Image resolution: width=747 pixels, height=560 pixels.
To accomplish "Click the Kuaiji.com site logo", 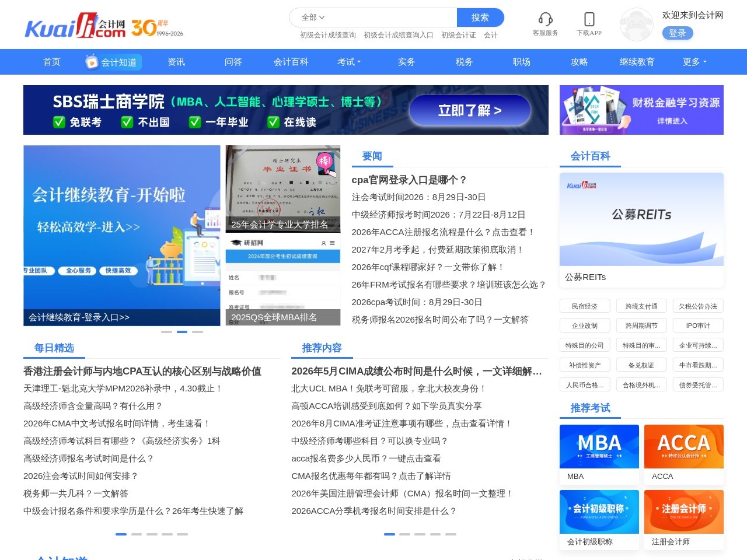I will pyautogui.click(x=76, y=26).
